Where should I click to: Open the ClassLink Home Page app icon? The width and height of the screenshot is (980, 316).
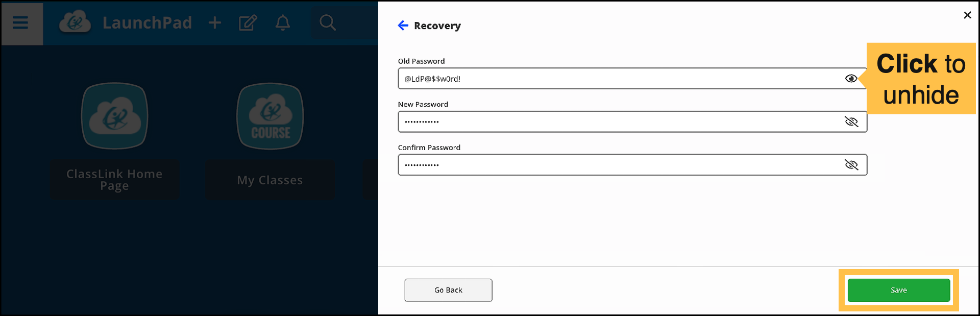115,116
